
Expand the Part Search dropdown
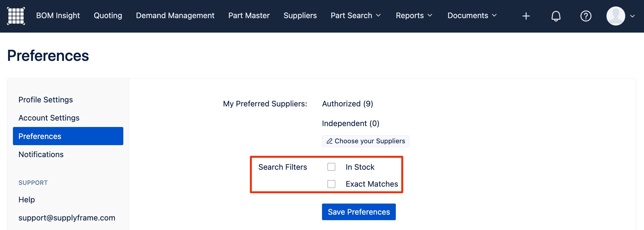(x=356, y=16)
